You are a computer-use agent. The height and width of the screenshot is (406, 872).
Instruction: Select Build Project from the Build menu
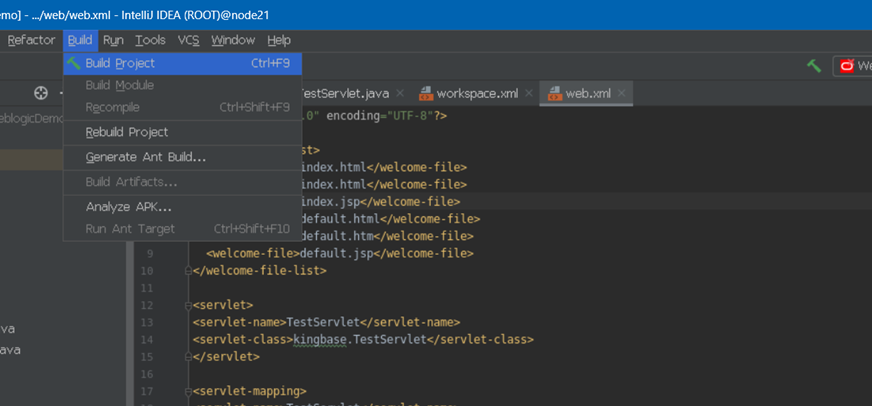click(x=120, y=63)
